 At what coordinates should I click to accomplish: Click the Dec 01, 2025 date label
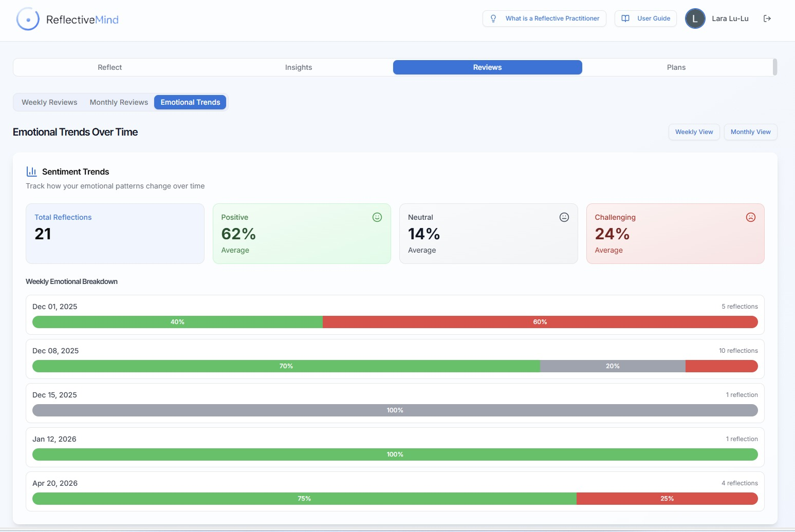[x=55, y=307]
